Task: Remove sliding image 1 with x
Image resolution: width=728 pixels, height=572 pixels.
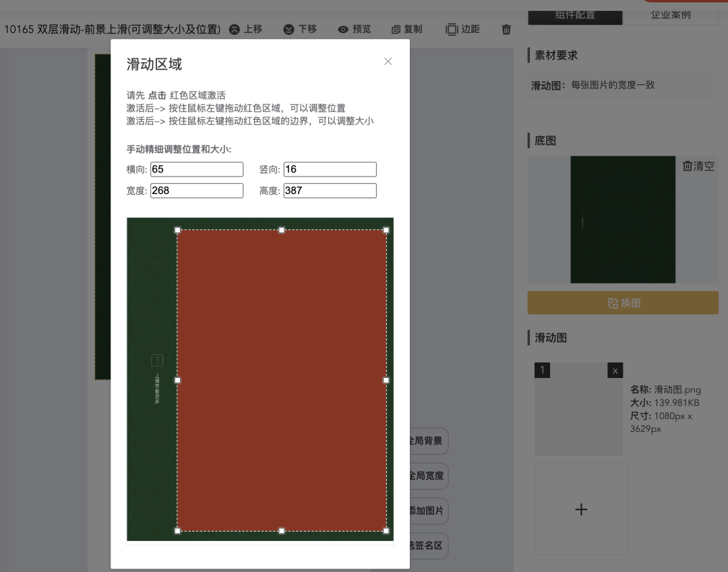Action: click(615, 371)
